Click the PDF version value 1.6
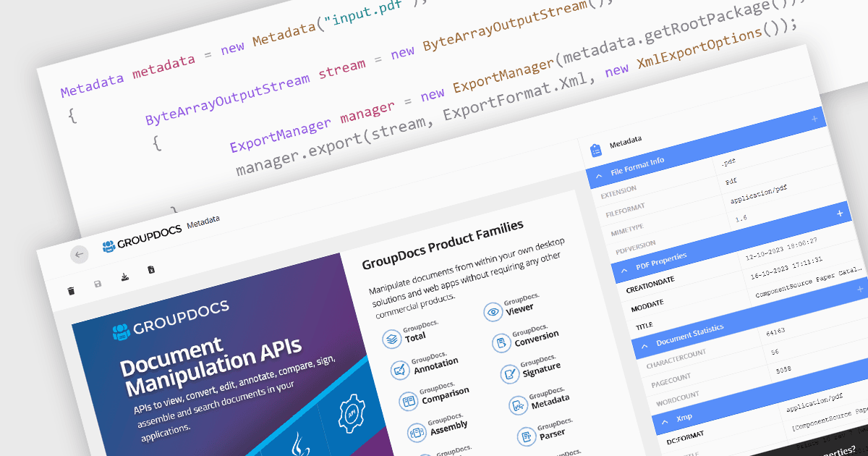Viewport: 868px width, 456px height. click(741, 218)
